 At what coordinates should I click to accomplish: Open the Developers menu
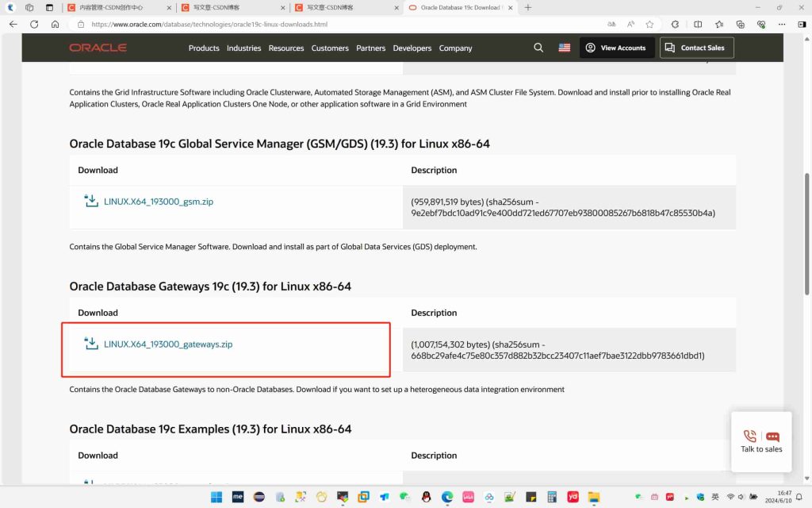(x=412, y=48)
